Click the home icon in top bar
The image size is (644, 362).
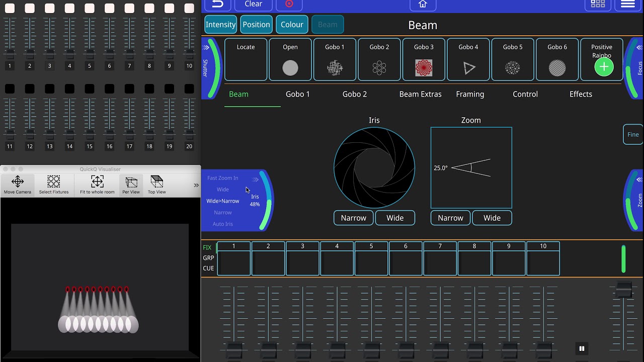(x=423, y=4)
